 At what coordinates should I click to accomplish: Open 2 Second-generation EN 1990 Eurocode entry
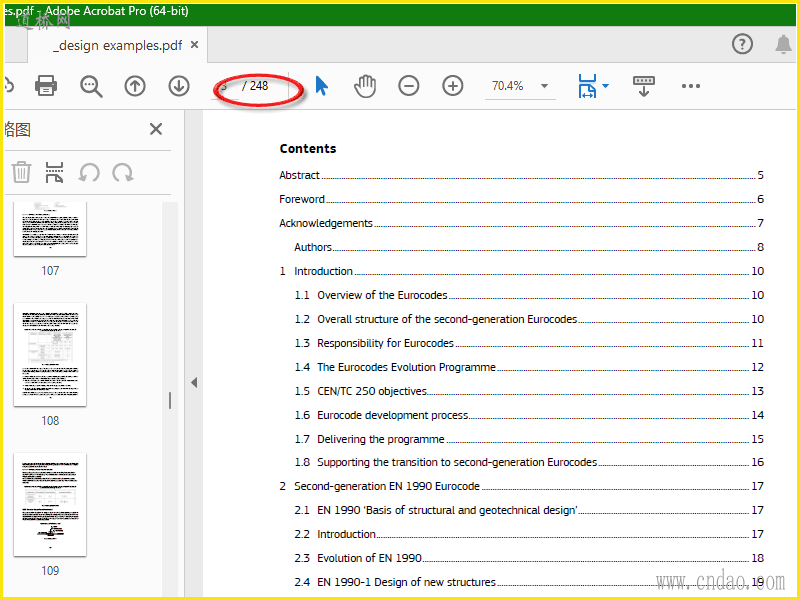(521, 486)
